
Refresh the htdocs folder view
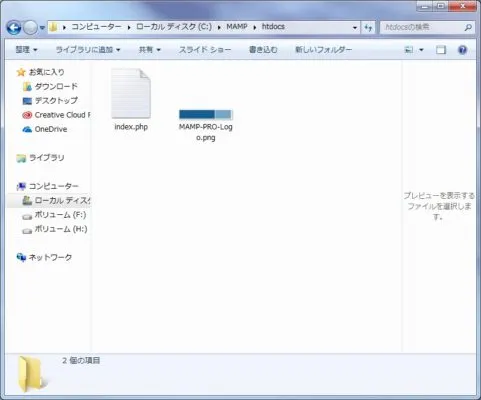tap(368, 28)
